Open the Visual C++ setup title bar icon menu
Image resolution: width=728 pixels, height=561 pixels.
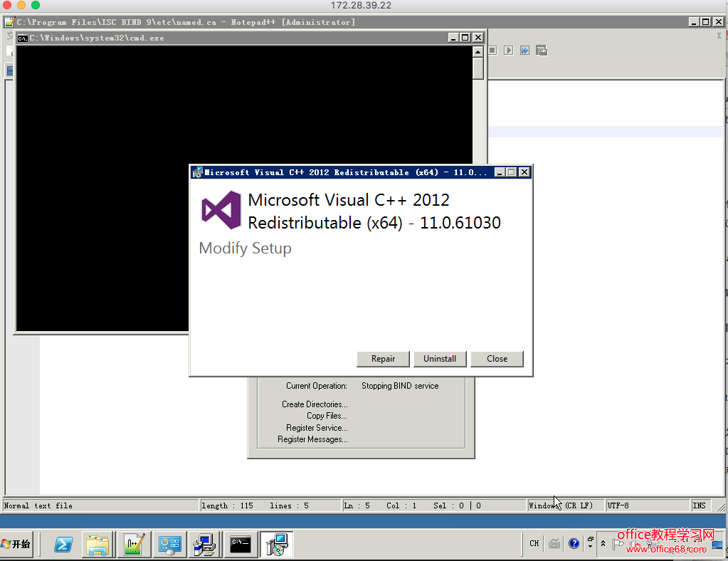pyautogui.click(x=197, y=172)
